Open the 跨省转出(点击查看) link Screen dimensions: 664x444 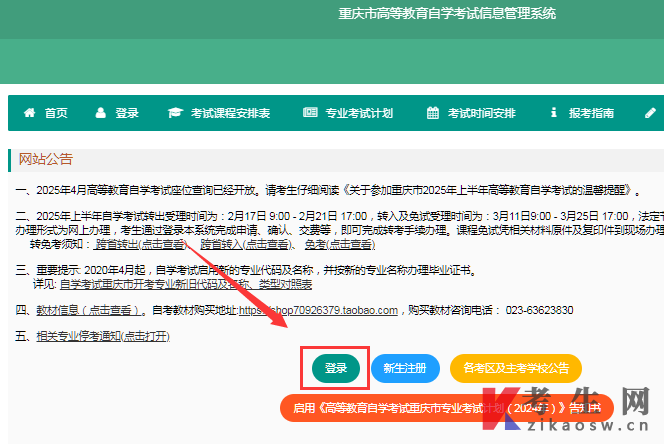pyautogui.click(x=140, y=244)
